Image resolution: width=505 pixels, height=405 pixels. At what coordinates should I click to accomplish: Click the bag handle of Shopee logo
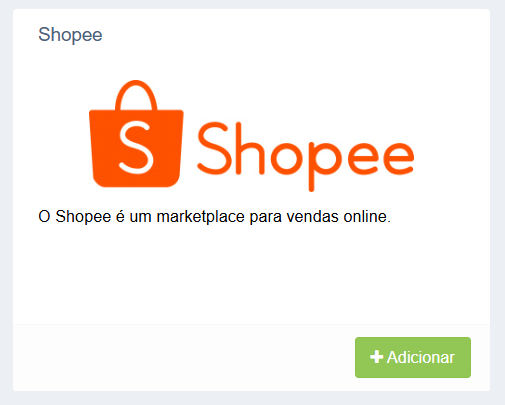136,95
